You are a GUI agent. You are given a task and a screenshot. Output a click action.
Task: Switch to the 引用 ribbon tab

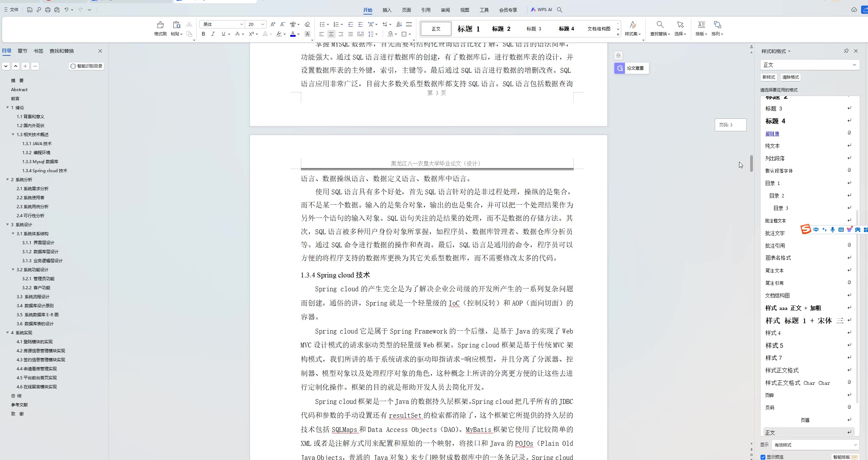coord(426,10)
